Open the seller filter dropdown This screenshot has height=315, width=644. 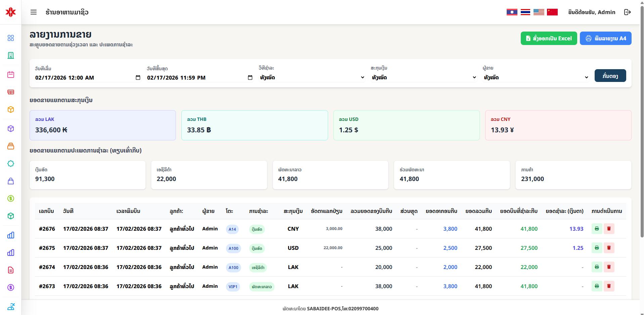click(536, 78)
